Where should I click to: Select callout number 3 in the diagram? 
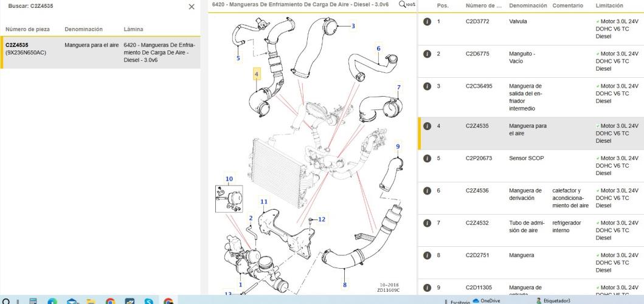[x=353, y=26]
